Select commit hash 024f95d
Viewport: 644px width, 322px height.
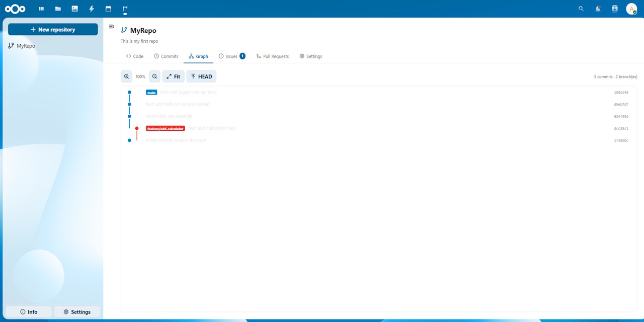click(621, 116)
